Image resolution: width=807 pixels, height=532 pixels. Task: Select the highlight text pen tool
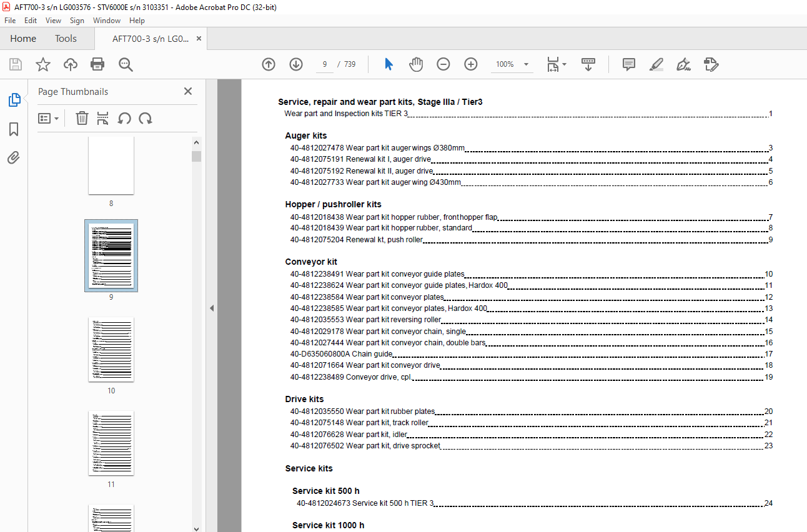click(x=656, y=64)
